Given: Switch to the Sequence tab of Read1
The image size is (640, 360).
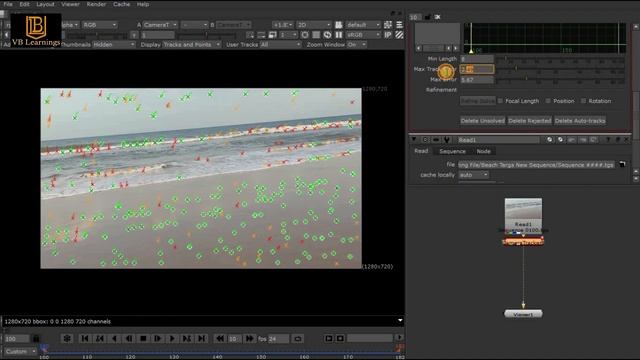Looking at the screenshot, I should point(452,151).
